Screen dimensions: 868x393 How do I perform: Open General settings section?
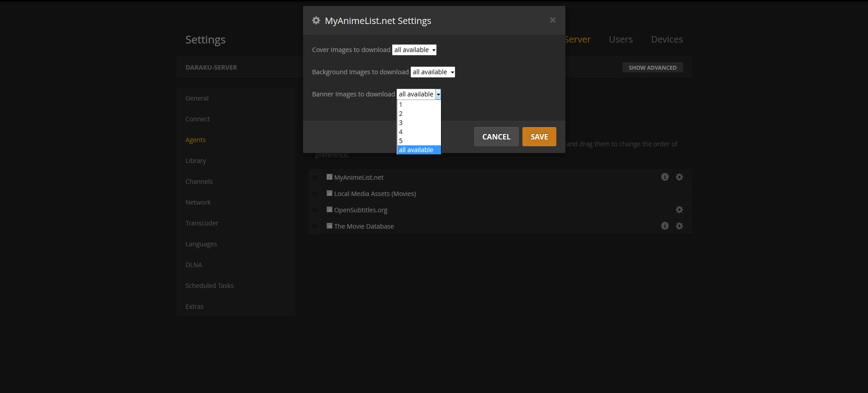point(236,98)
